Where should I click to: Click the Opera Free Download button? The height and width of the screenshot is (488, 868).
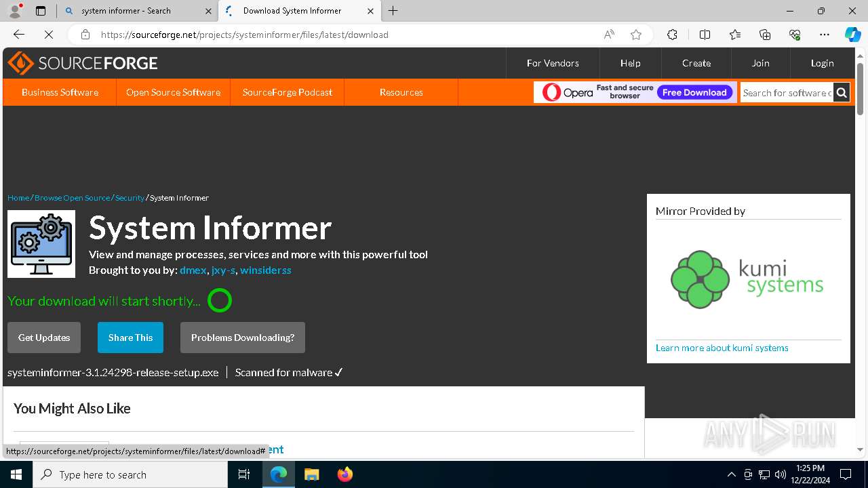point(694,93)
